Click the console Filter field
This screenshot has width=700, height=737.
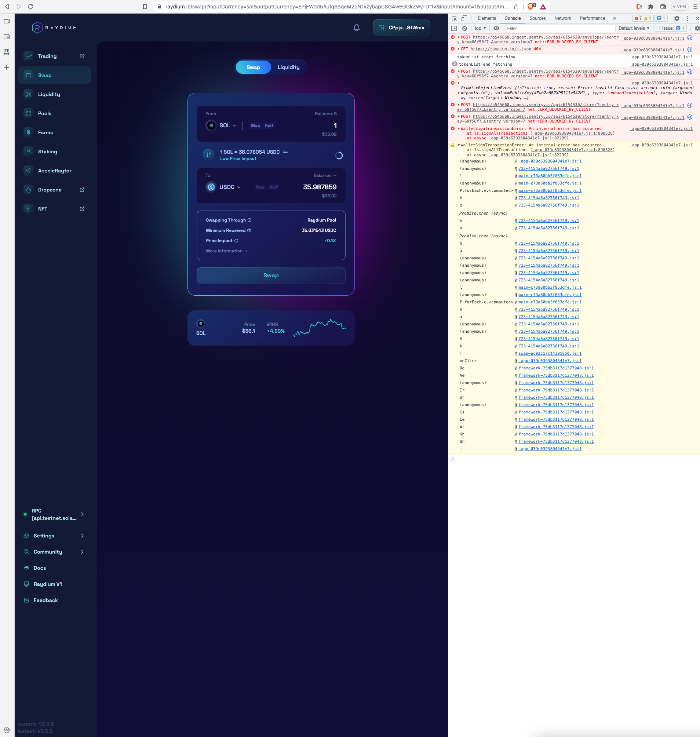[560, 28]
